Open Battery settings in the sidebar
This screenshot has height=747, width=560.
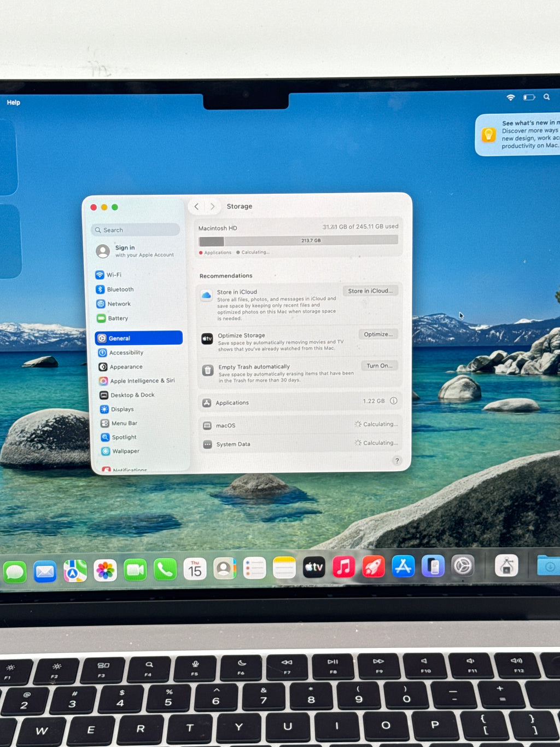138,318
